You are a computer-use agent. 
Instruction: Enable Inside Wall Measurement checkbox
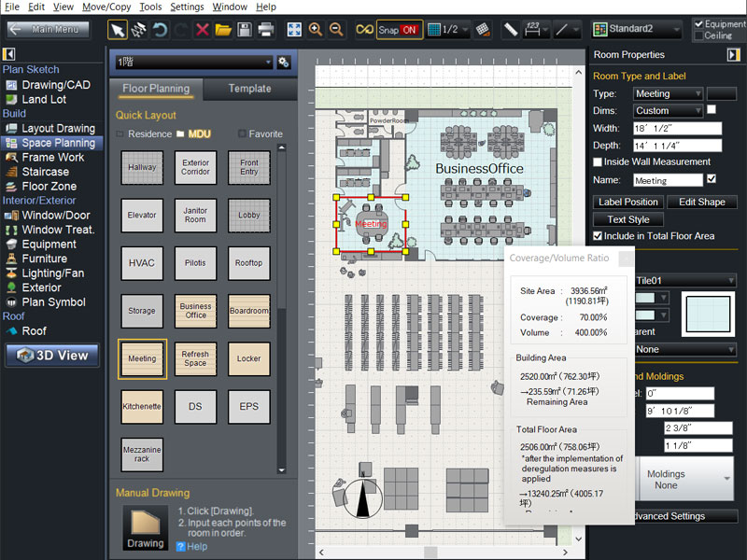(599, 161)
